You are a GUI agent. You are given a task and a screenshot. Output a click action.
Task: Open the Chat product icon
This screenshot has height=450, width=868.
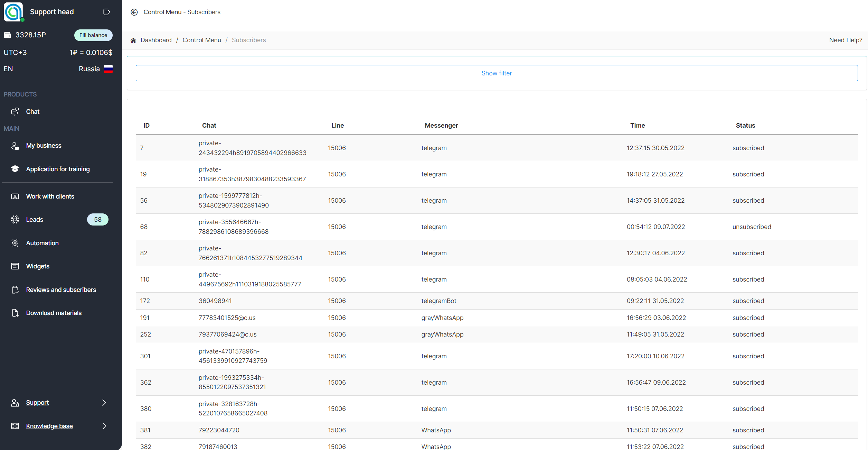coord(15,111)
